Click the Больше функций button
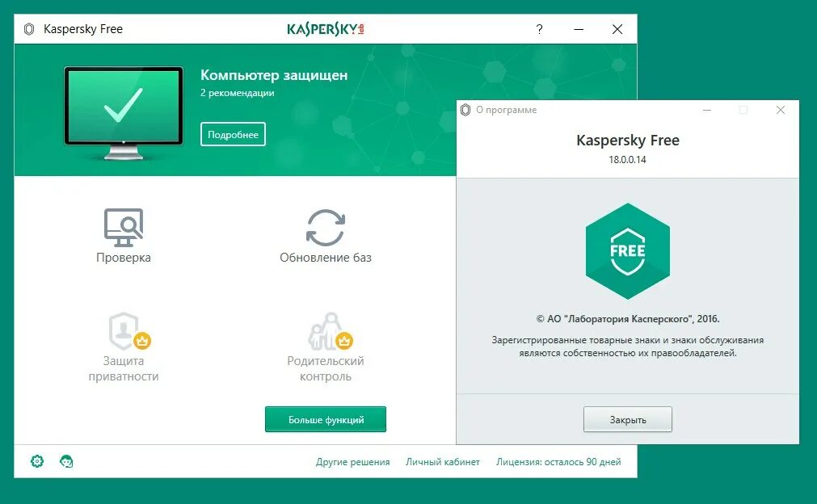 pos(326,420)
